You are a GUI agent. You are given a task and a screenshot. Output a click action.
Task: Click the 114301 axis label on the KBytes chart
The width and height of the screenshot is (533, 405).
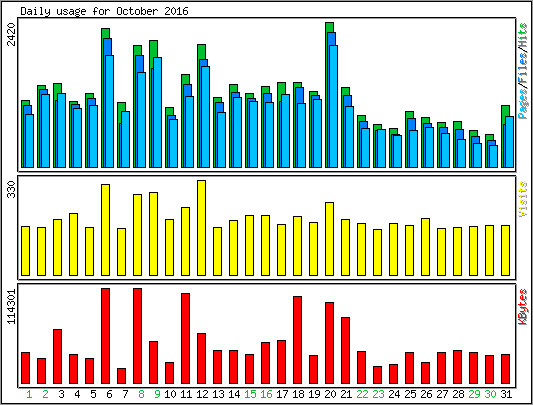click(x=12, y=306)
